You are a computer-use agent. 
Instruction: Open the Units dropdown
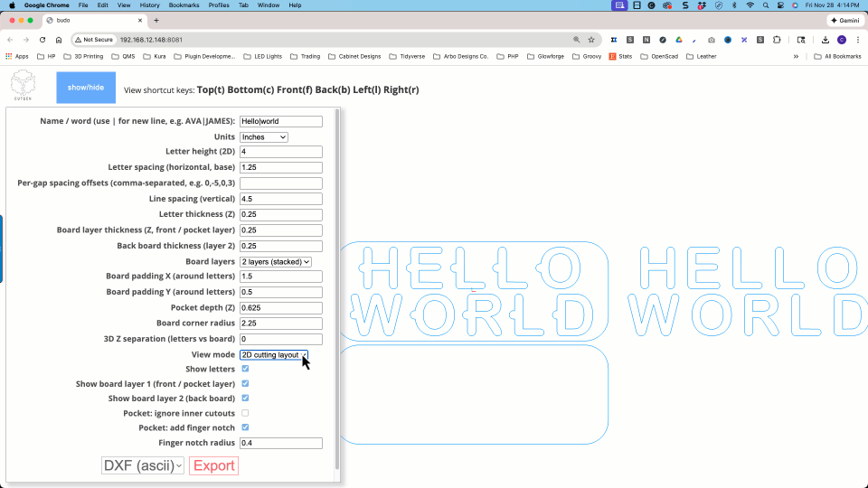point(264,137)
